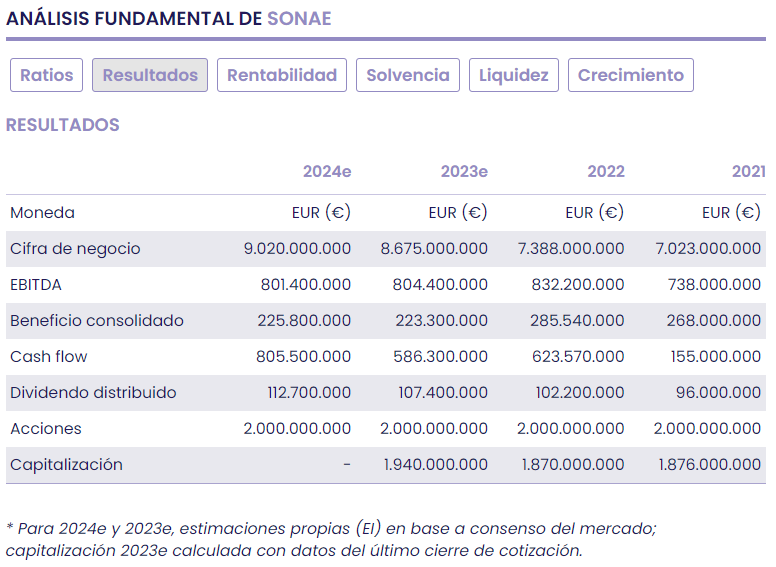This screenshot has width=776, height=567.
Task: Open the Ratios tab
Action: pyautogui.click(x=47, y=75)
